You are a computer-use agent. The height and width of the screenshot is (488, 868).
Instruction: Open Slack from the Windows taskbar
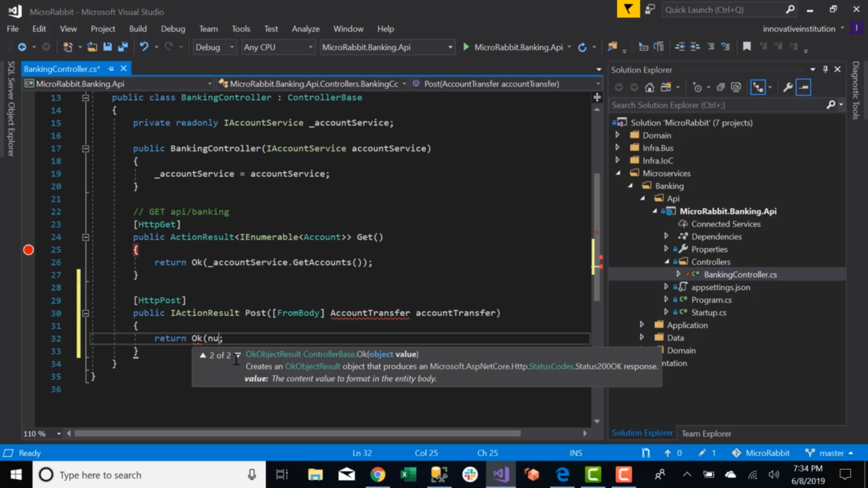coord(470,474)
